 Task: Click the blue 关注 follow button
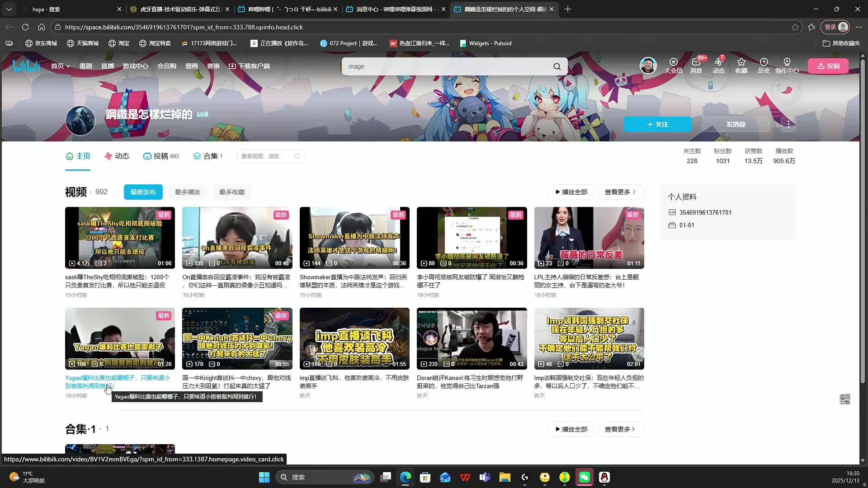(657, 124)
